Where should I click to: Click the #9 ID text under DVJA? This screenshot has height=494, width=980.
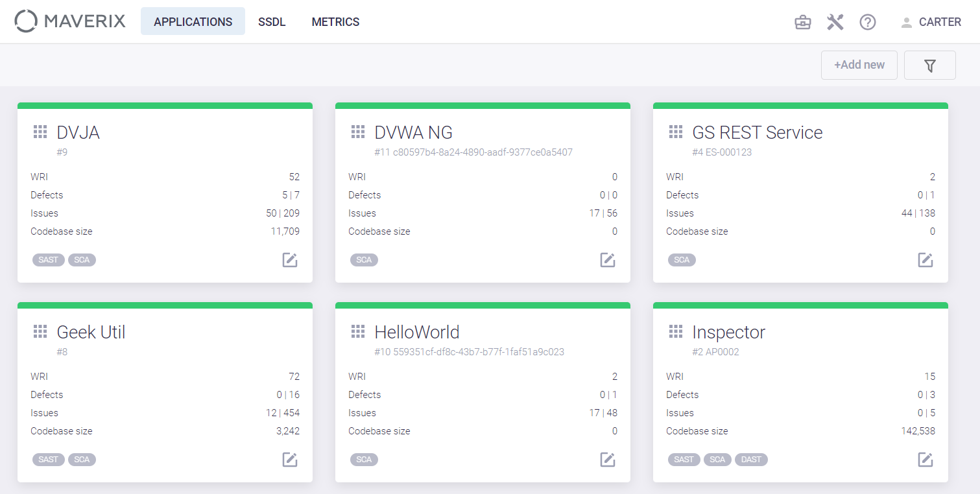tap(62, 152)
